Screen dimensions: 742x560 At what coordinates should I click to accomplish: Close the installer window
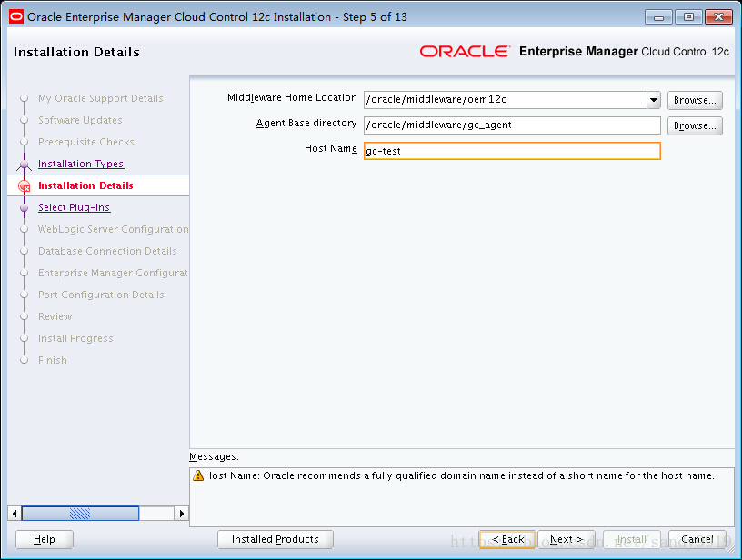point(718,17)
